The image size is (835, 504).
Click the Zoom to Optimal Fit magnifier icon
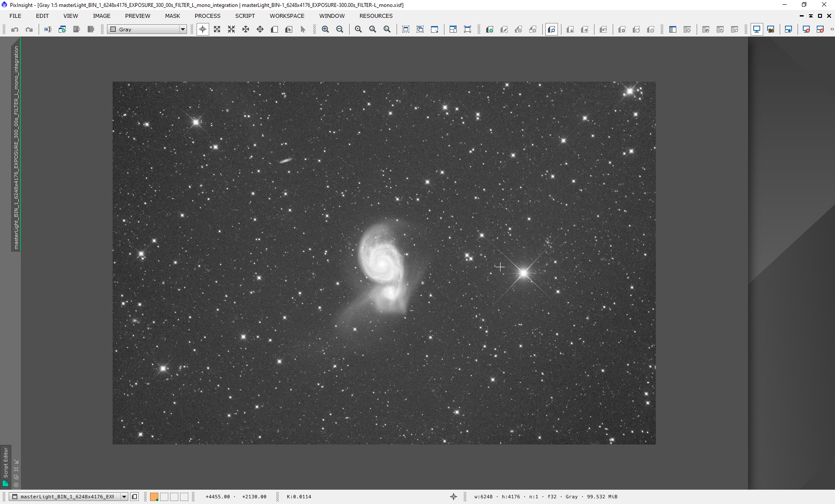(387, 30)
